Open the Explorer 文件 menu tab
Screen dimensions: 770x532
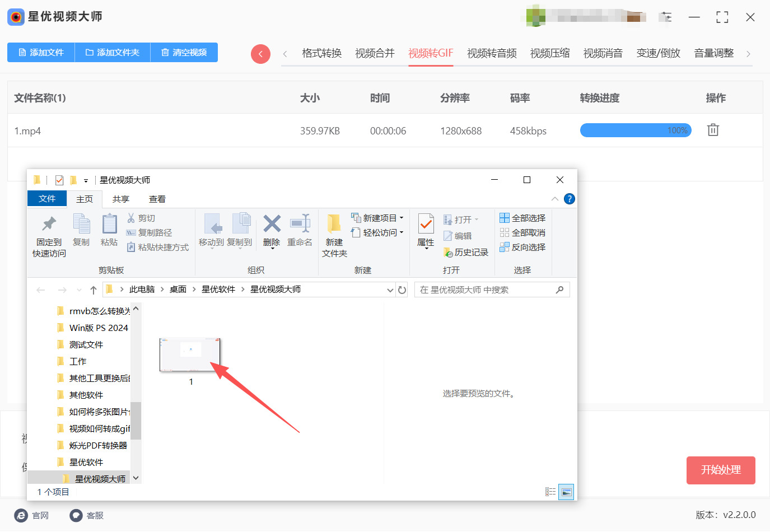[47, 199]
